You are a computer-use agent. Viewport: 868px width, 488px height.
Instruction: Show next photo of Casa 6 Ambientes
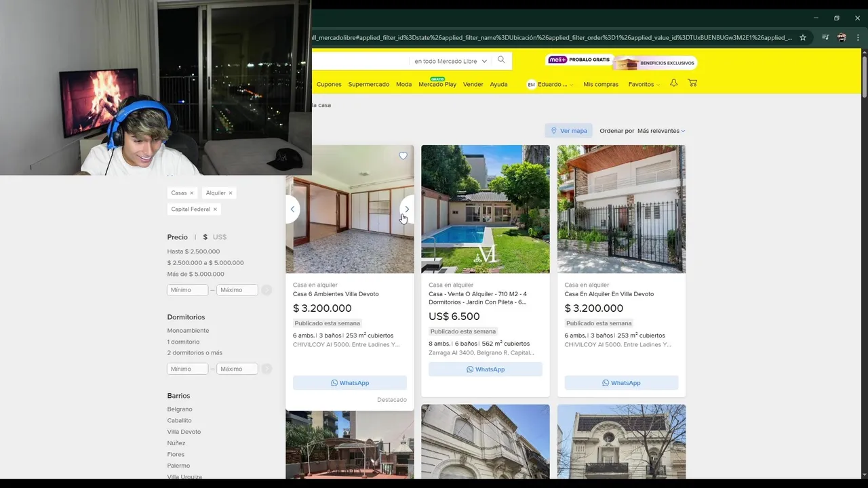point(407,209)
